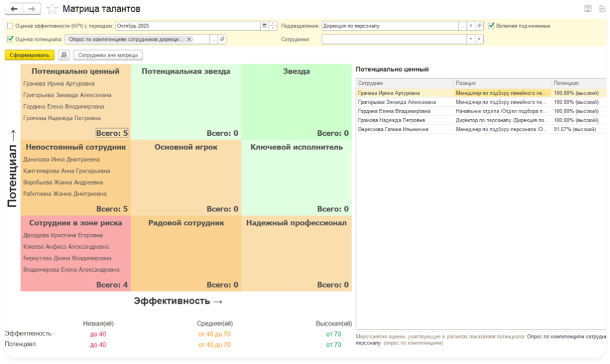Click the Позиция column header

[502, 83]
